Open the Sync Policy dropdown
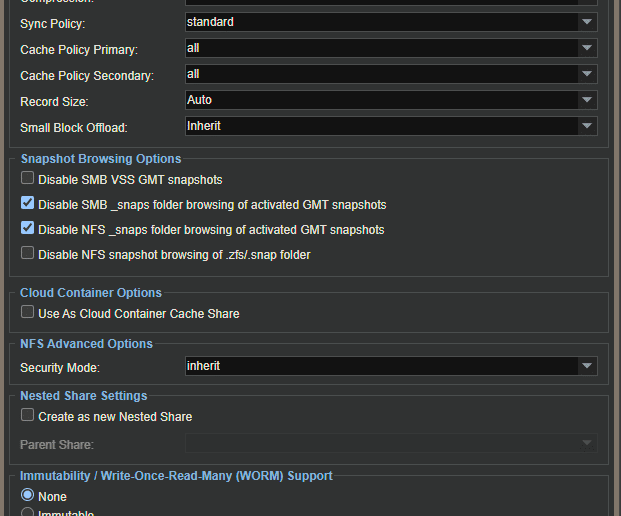Viewport: 621px width, 516px height. click(x=587, y=22)
